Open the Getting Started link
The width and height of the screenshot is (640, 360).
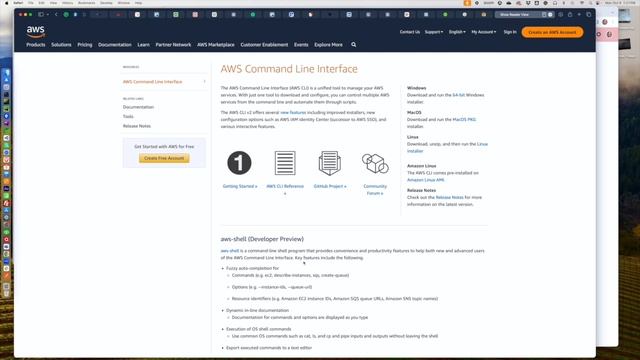pyautogui.click(x=240, y=186)
